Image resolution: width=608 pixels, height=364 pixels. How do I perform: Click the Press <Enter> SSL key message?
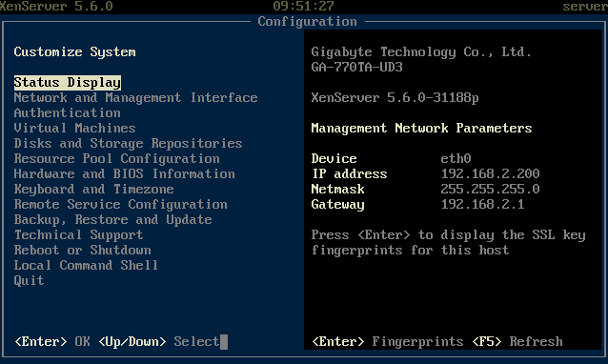click(448, 243)
